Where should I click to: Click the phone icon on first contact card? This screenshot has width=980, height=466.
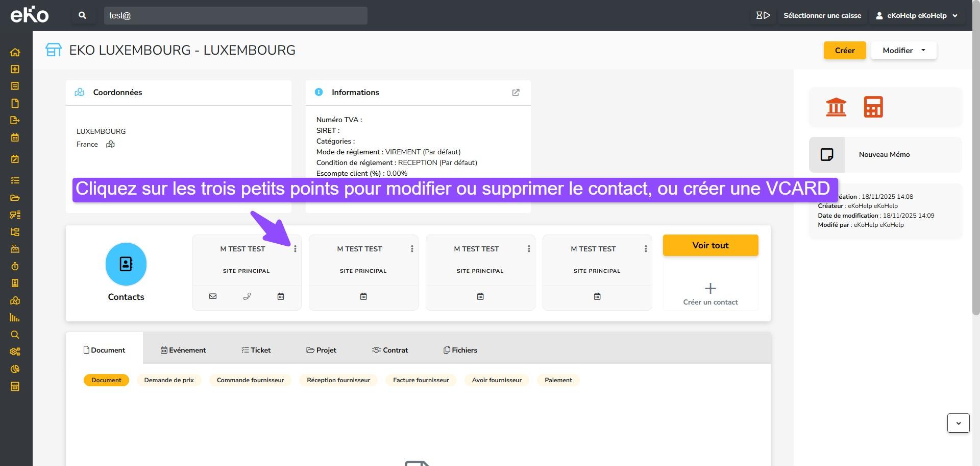click(247, 296)
